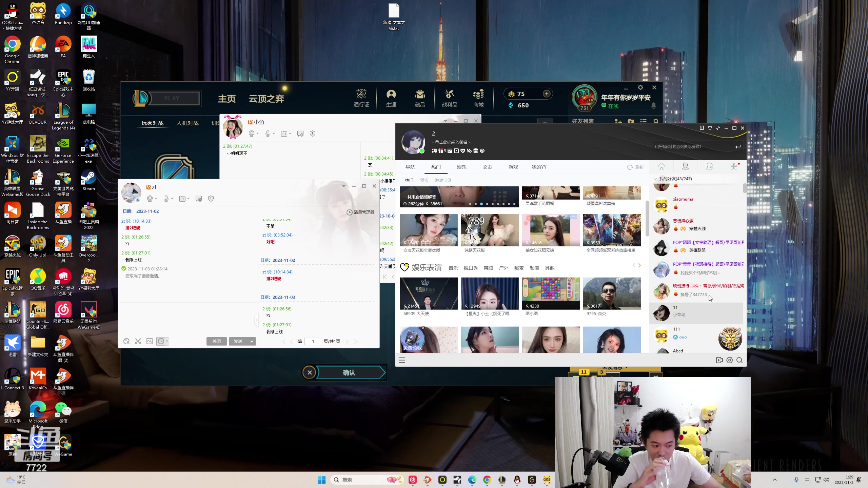Click the YY friends list scrollbar
Viewport: 868px width, 488px height.
click(745, 188)
